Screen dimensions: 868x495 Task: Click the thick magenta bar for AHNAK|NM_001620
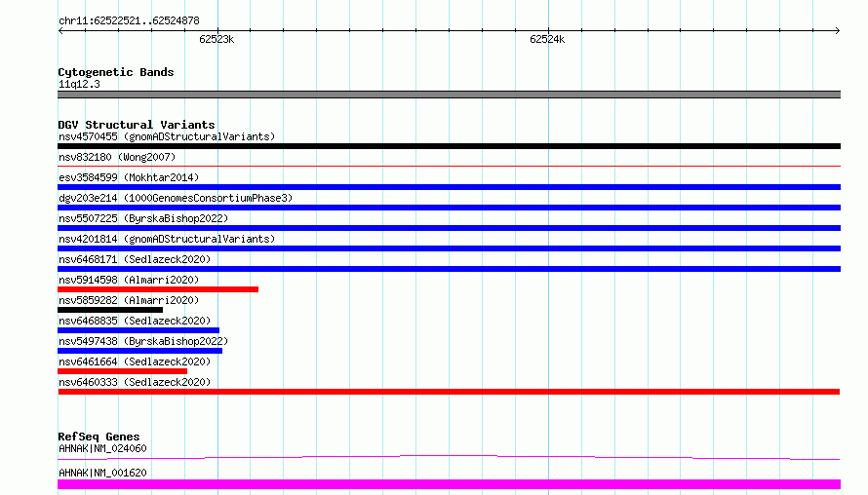coord(449,484)
